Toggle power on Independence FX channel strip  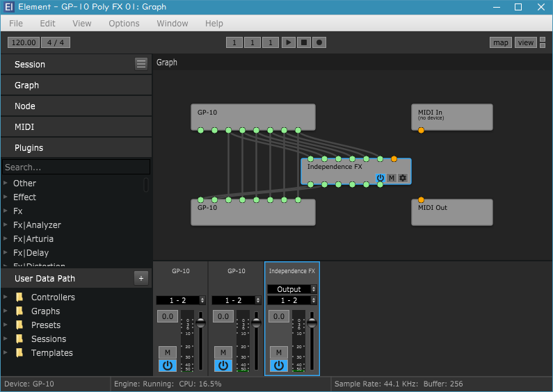point(279,366)
